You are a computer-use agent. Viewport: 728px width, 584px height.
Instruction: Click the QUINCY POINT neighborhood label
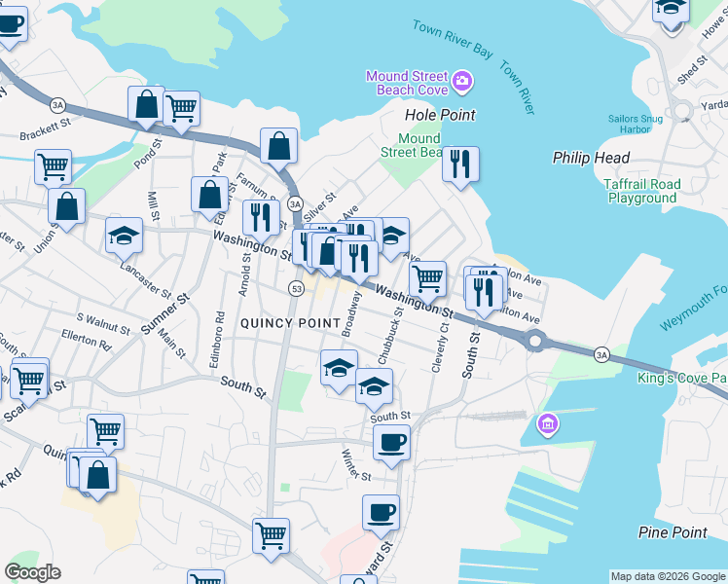(x=291, y=323)
